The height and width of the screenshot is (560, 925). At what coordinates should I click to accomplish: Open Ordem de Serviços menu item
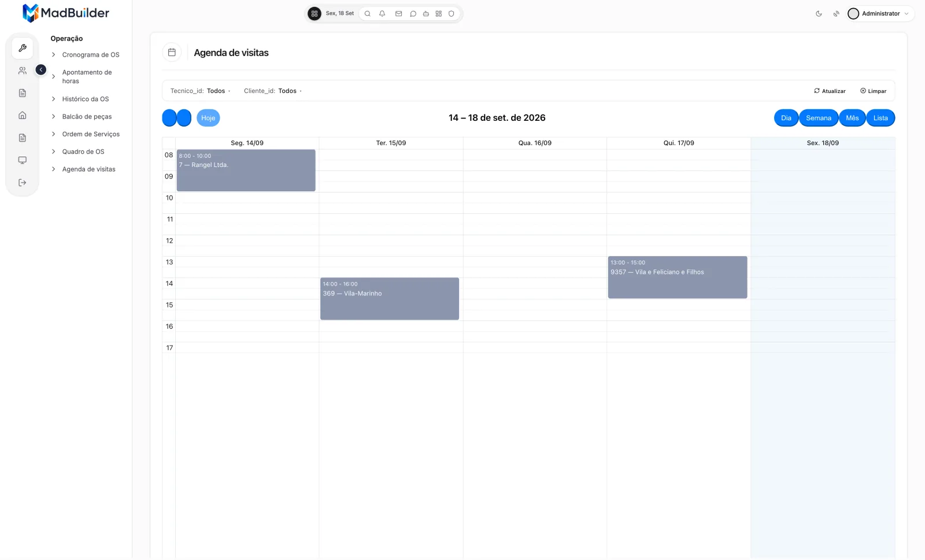(x=91, y=134)
